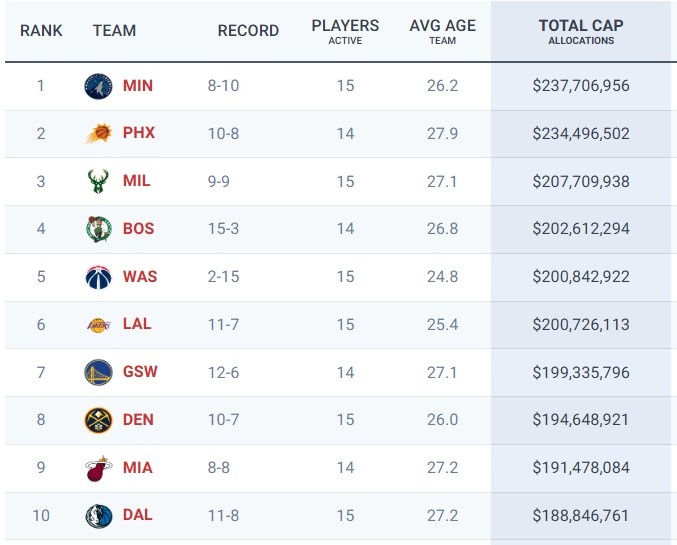The image size is (677, 545).
Task: Sort by Total Cap Allocations header
Action: click(x=581, y=31)
